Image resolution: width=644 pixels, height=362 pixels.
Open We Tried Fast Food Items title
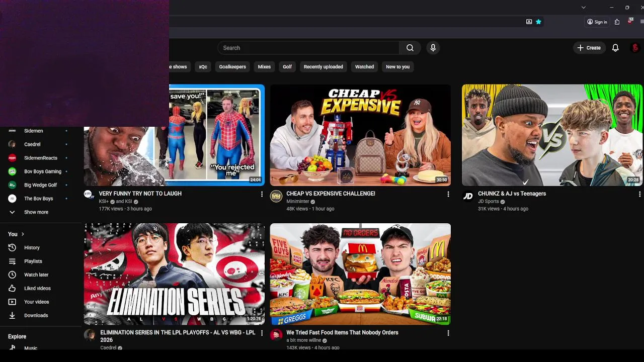tap(342, 332)
